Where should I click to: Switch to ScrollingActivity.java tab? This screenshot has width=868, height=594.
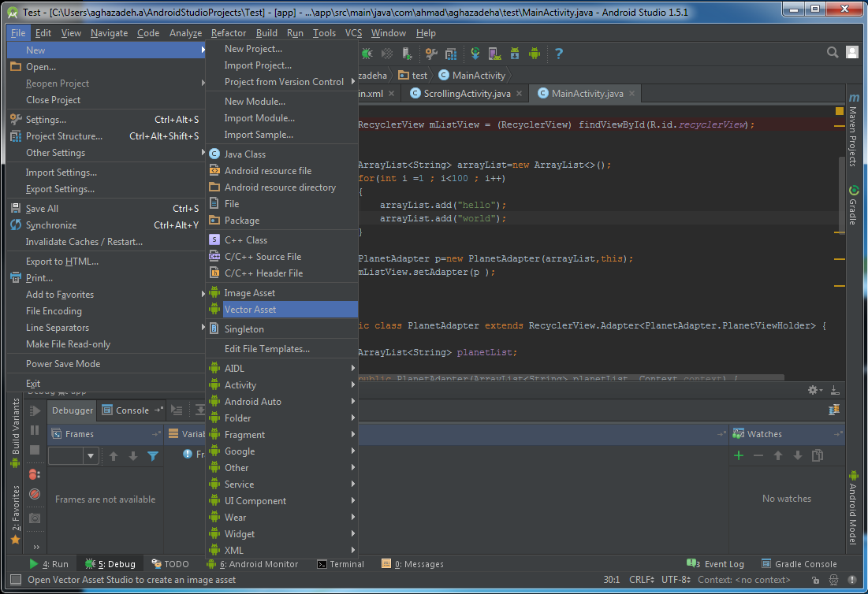click(x=466, y=94)
